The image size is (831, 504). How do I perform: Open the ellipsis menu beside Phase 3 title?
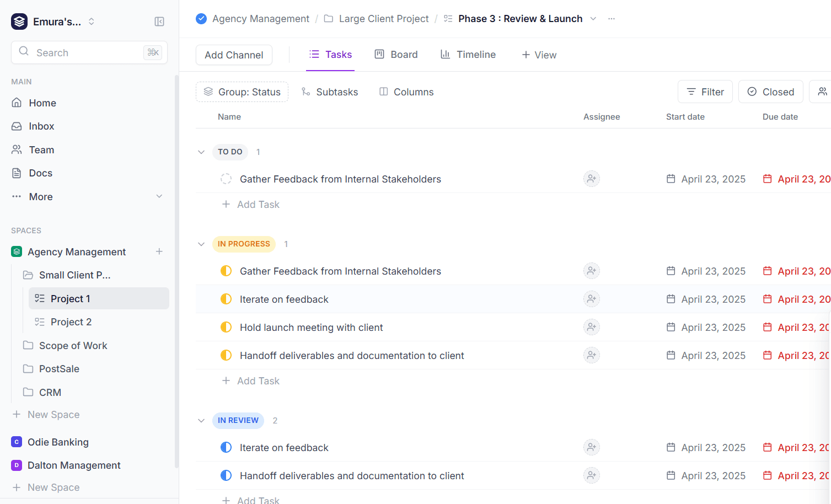pyautogui.click(x=612, y=19)
